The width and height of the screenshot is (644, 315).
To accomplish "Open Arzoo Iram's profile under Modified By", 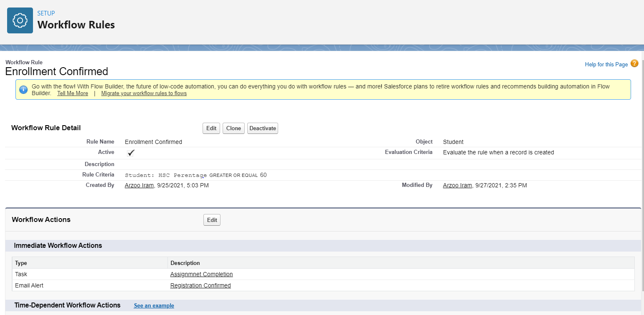I will 457,185.
